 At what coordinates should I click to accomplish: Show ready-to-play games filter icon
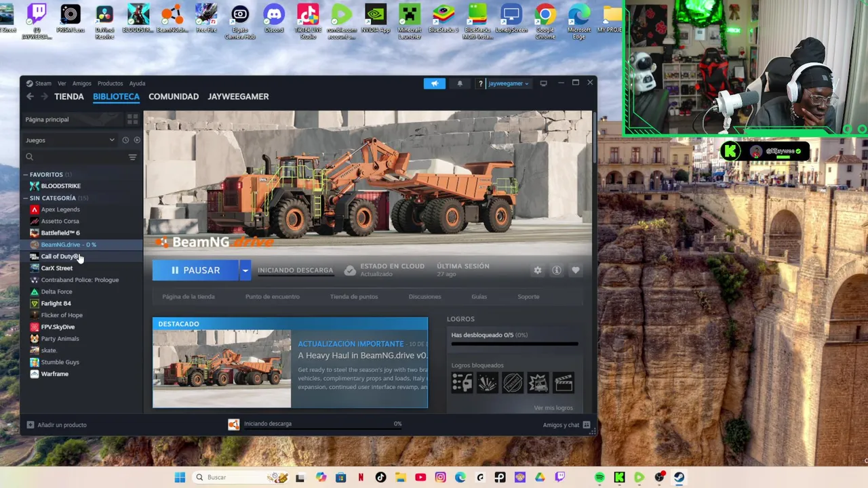[x=137, y=140]
